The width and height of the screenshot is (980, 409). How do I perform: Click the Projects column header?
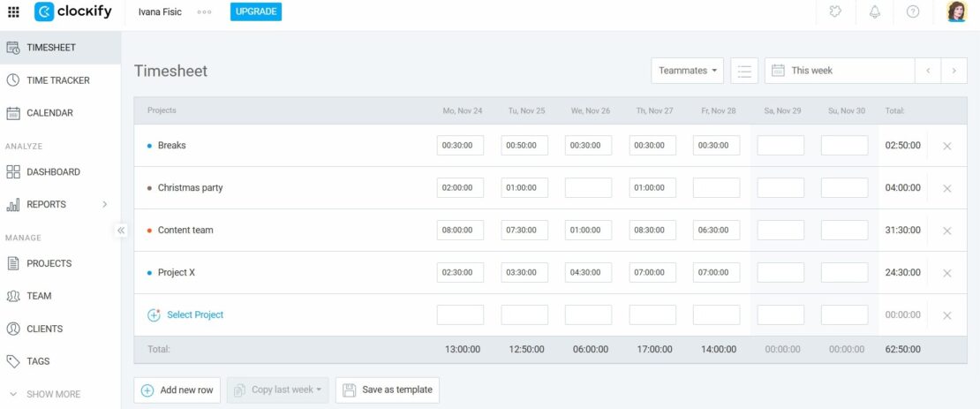162,110
